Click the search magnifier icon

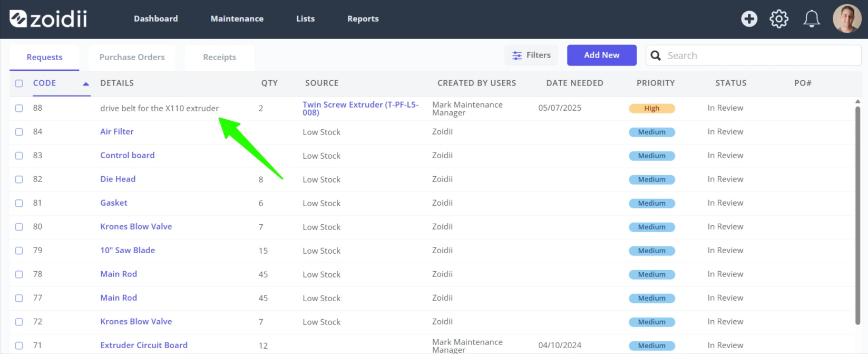pyautogui.click(x=656, y=55)
